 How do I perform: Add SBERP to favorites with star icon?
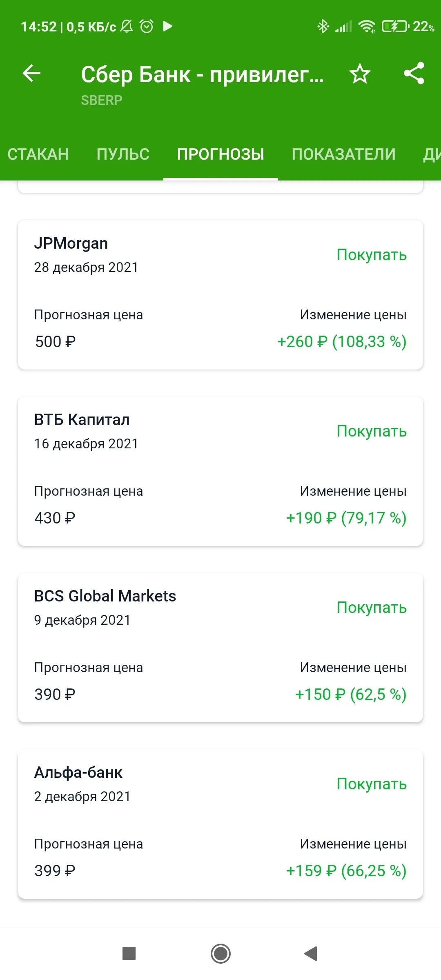click(360, 74)
